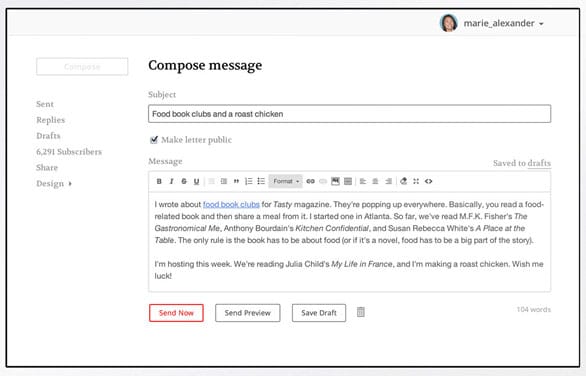Insert a numbered list

point(249,181)
